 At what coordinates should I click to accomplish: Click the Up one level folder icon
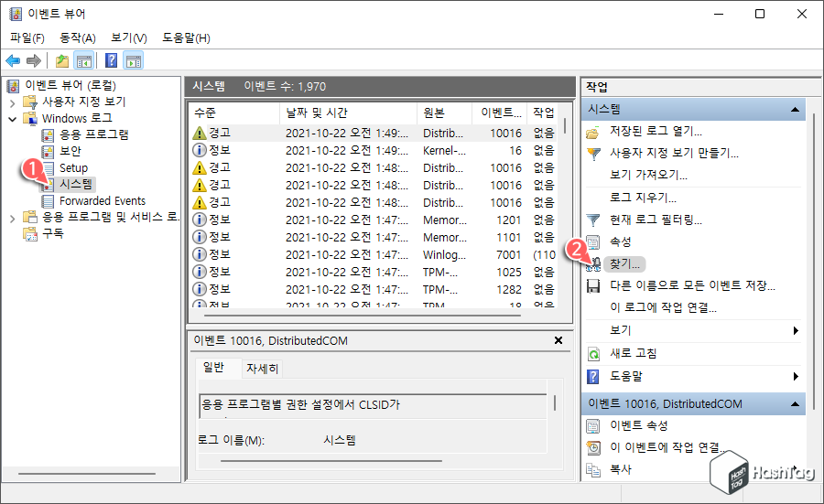click(x=62, y=61)
